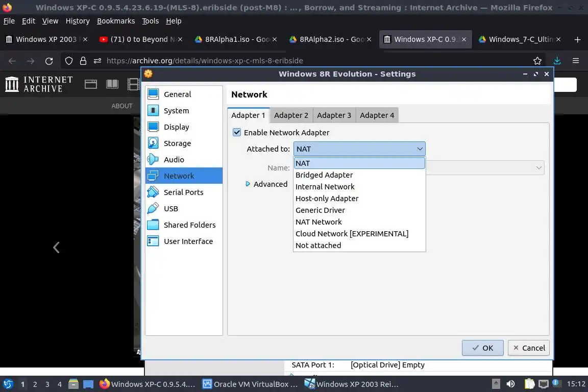The width and height of the screenshot is (588, 392).
Task: Cancel the settings dialog
Action: [x=529, y=348]
